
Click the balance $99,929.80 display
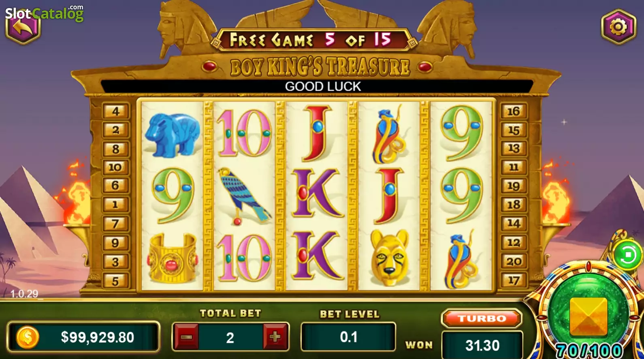(83, 337)
